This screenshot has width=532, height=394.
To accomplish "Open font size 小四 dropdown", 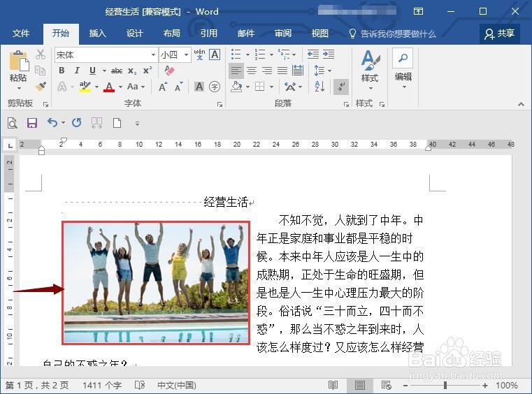I will click(186, 54).
